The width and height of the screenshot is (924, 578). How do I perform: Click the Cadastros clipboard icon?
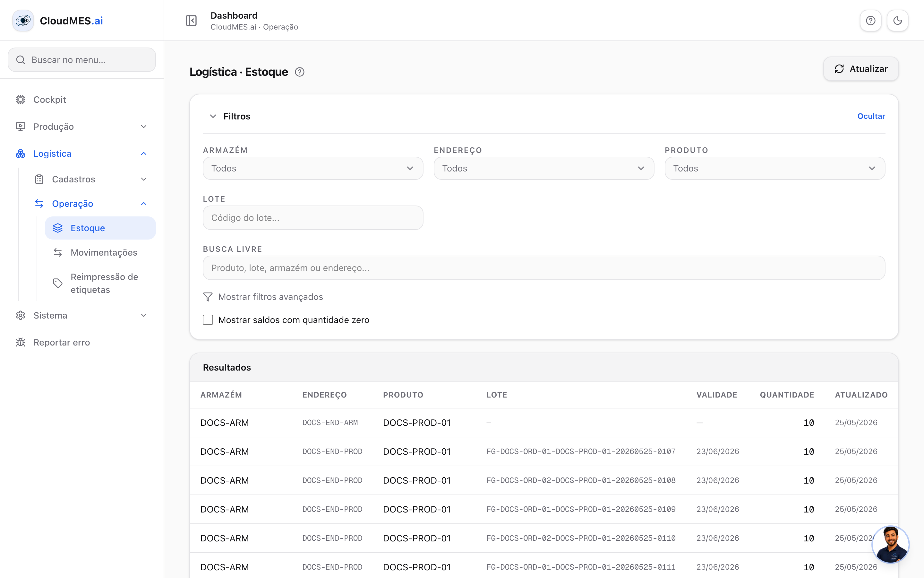[x=39, y=179]
